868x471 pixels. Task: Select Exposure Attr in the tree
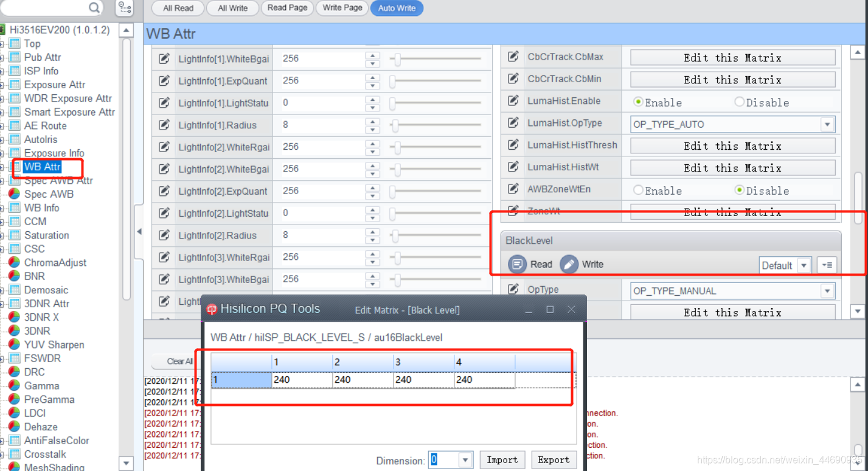point(55,85)
